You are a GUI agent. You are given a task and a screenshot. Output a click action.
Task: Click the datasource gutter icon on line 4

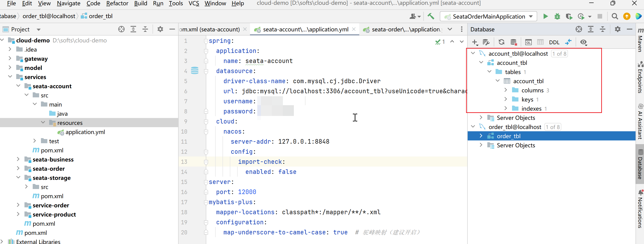(195, 71)
